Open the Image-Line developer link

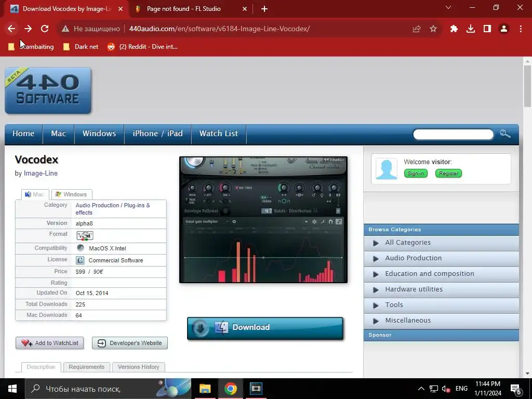click(x=41, y=174)
